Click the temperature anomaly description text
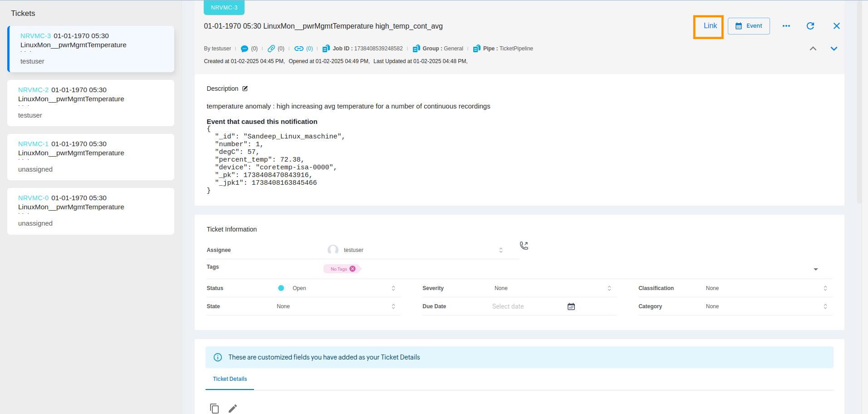The height and width of the screenshot is (414, 868). click(x=348, y=106)
